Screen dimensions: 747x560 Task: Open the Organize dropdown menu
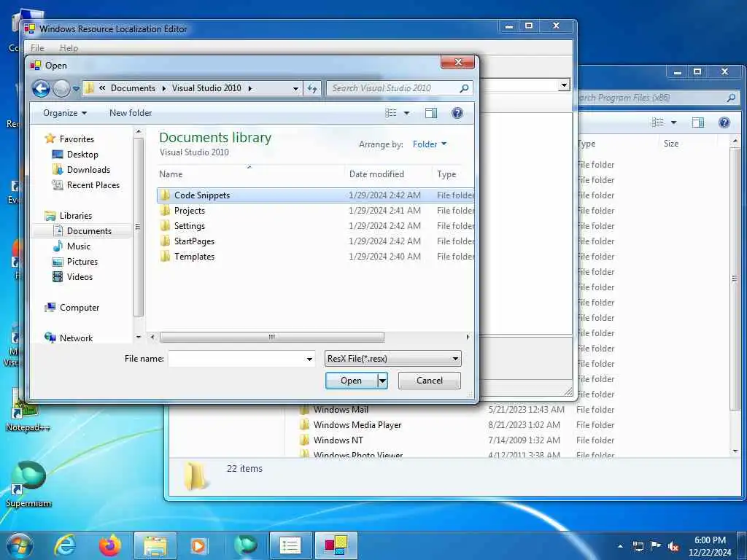[65, 113]
